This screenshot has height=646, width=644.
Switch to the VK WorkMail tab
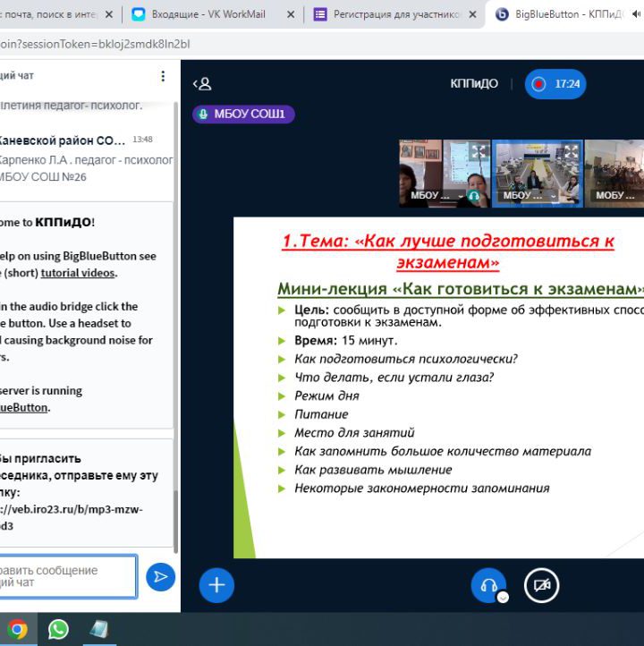point(213,14)
